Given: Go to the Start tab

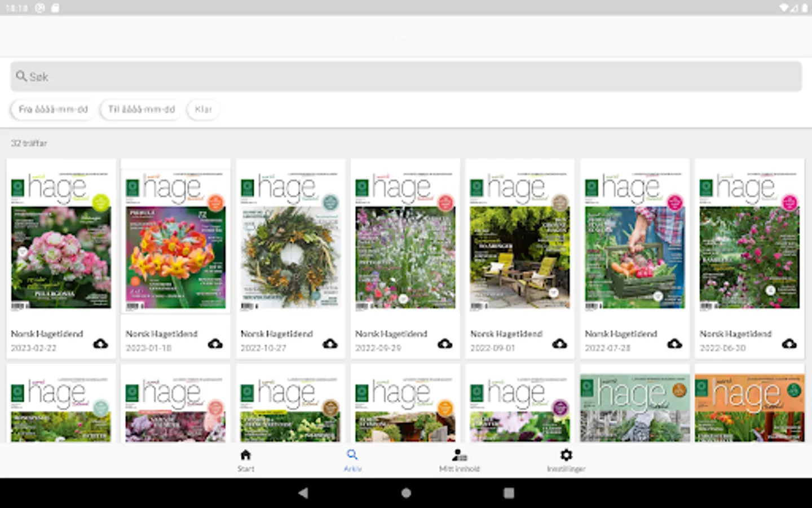Looking at the screenshot, I should click(x=246, y=460).
